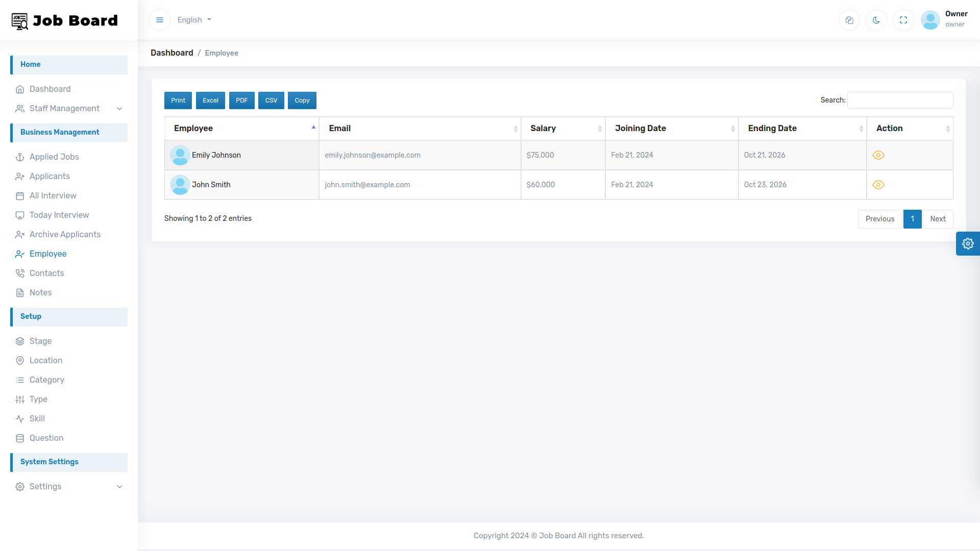Toggle dark mode with the moon icon
The height and width of the screenshot is (551, 980).
876,20
